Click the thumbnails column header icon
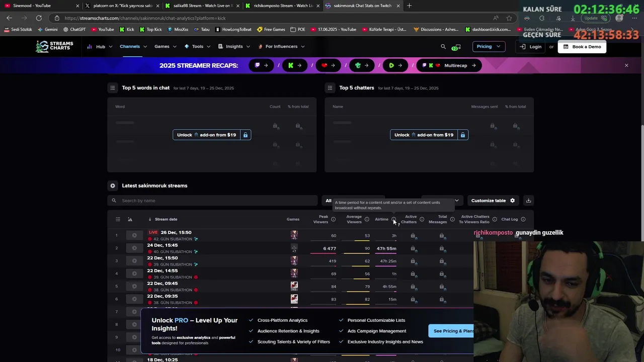644x362 pixels. [x=130, y=219]
